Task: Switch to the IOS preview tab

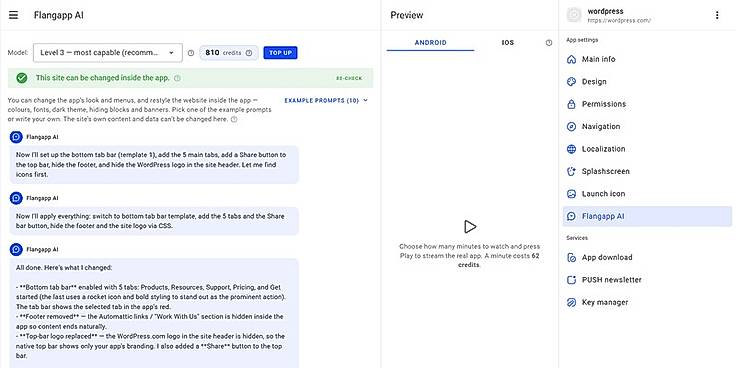Action: (x=507, y=43)
